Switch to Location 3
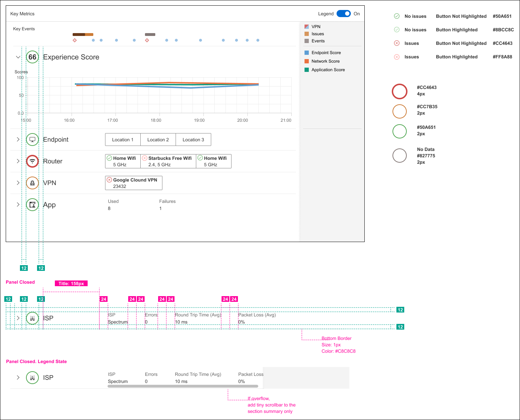The height and width of the screenshot is (420, 520). point(193,140)
